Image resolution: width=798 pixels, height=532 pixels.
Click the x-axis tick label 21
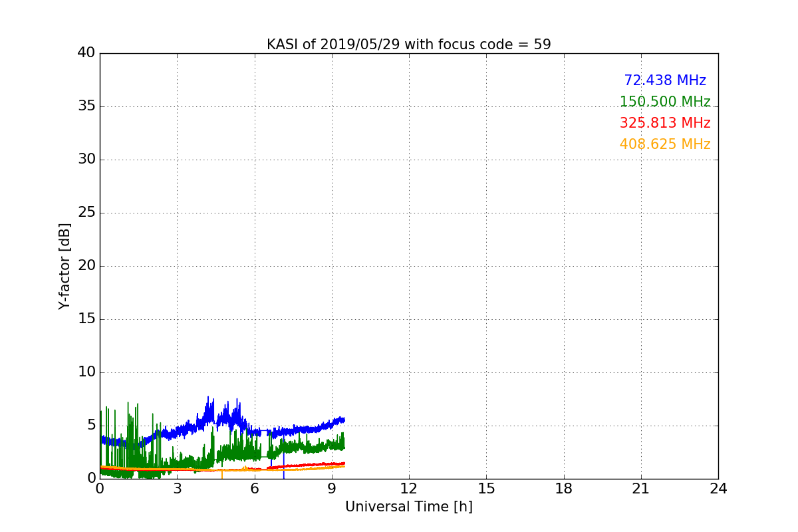point(641,489)
